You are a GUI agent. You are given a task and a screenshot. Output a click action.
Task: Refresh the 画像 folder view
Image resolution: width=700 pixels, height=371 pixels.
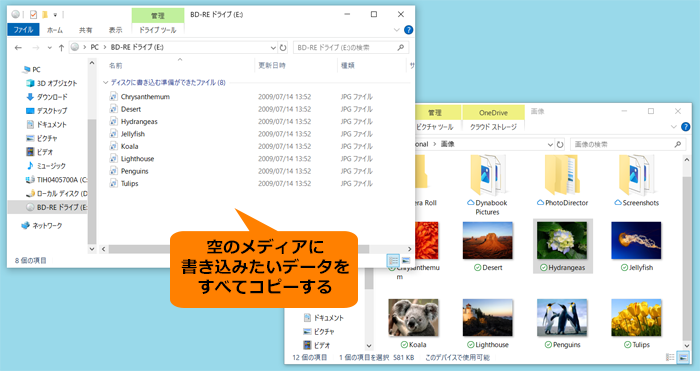(x=560, y=144)
